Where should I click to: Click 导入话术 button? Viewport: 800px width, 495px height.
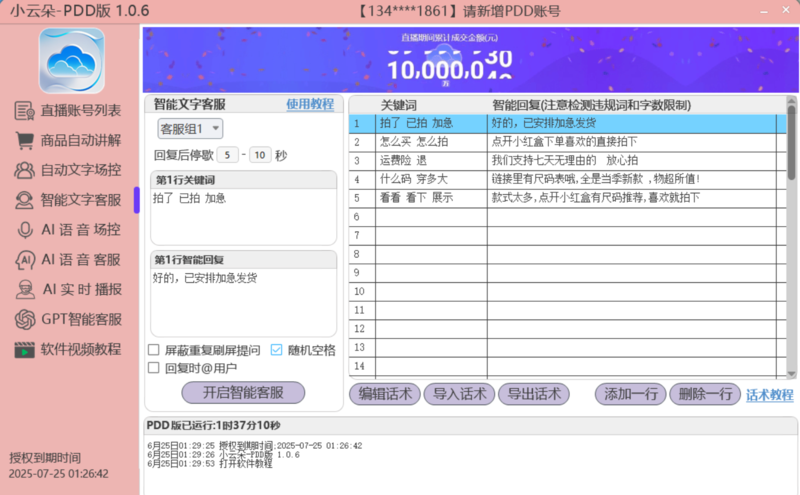pyautogui.click(x=459, y=394)
